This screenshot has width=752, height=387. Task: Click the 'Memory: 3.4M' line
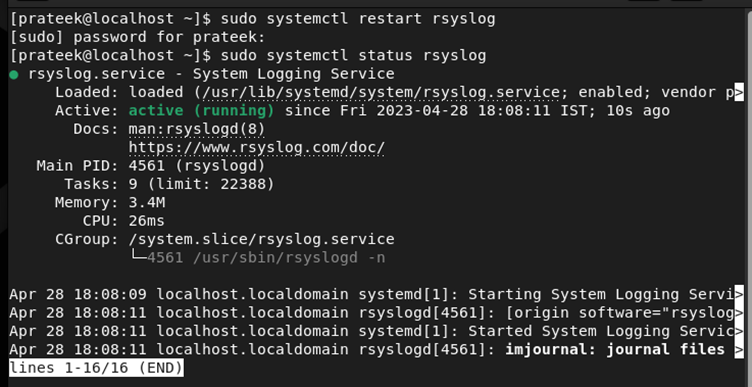click(x=110, y=202)
